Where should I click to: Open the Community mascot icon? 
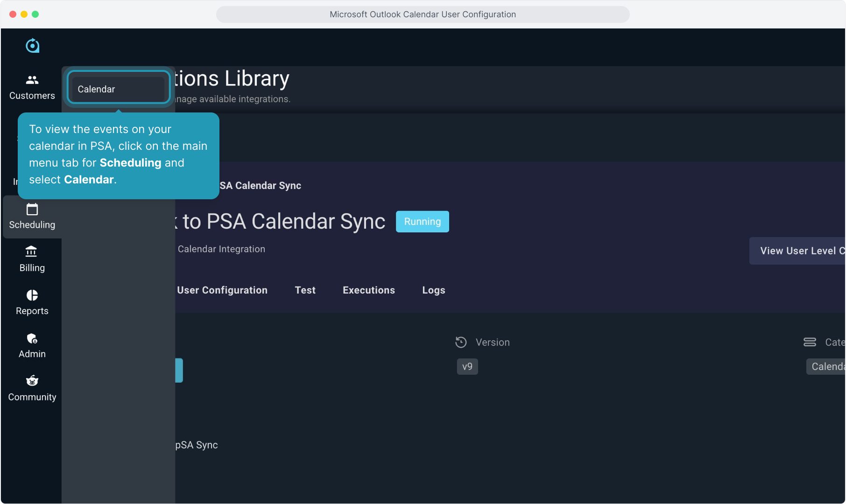[x=32, y=381]
